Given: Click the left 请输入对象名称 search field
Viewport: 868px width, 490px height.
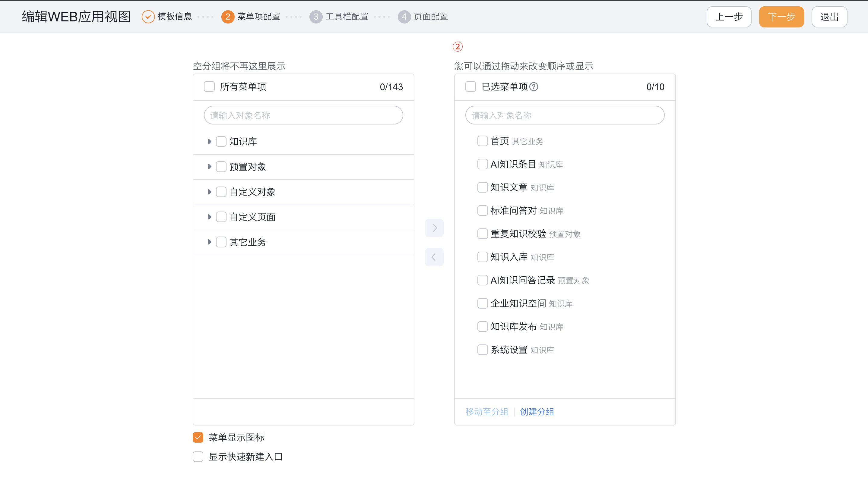Looking at the screenshot, I should pyautogui.click(x=303, y=115).
